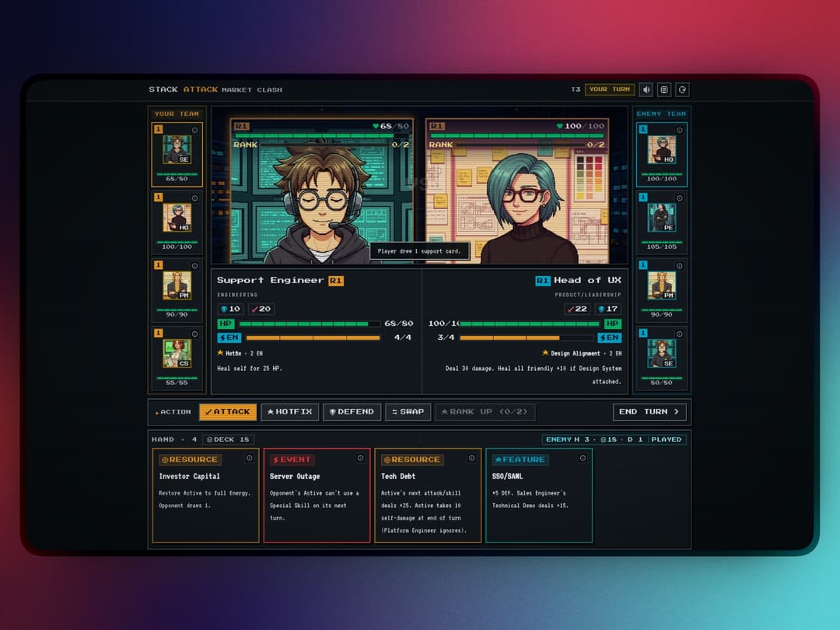Click the 'Heal self for 25 HP.' description
Screen dimensions: 840x630
click(x=250, y=368)
